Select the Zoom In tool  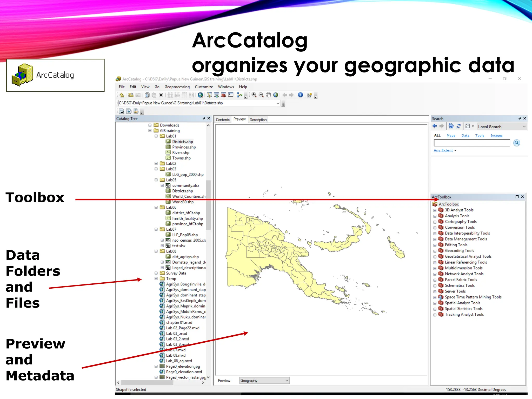coord(254,95)
